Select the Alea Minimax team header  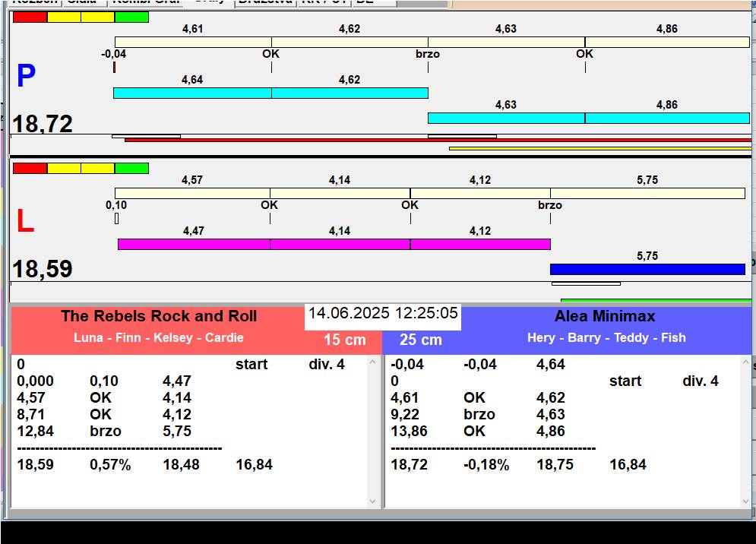(605, 317)
